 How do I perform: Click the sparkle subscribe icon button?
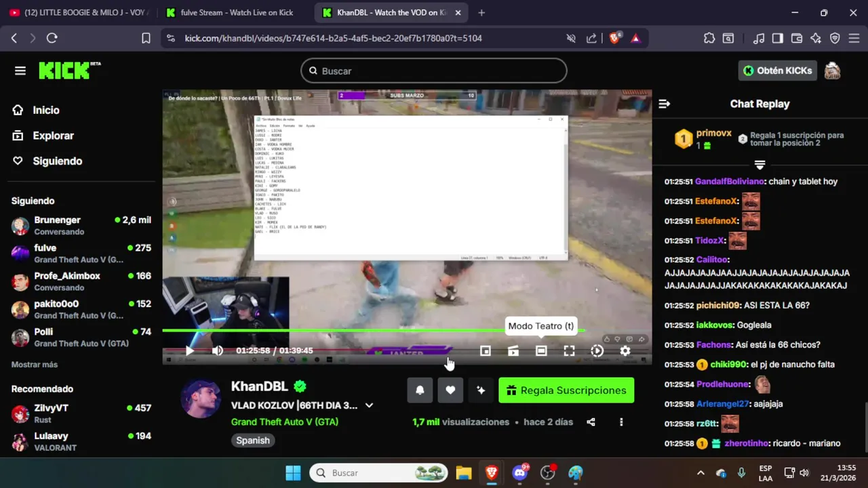point(481,390)
